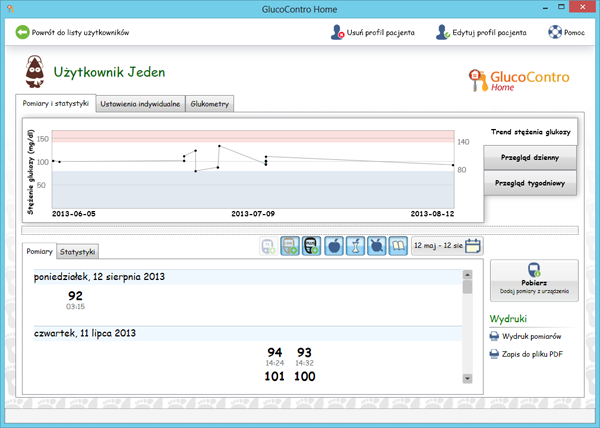Click the 2013-06-05 chart axis label
Image resolution: width=600 pixels, height=428 pixels.
[x=74, y=214]
